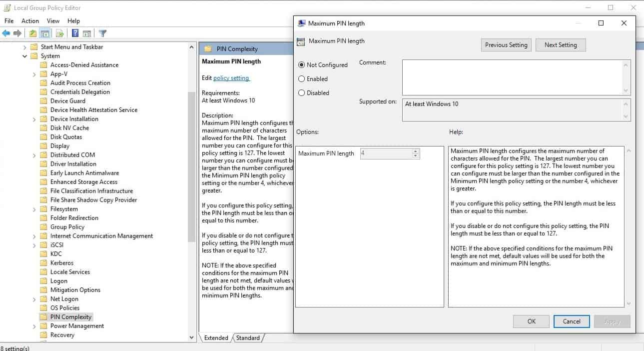This screenshot has height=351, width=644.
Task: Select the Enabled radio option
Action: point(301,79)
